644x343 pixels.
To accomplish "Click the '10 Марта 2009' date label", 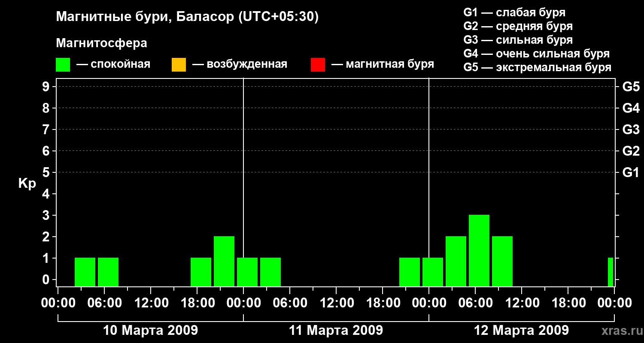I will pos(151,331).
